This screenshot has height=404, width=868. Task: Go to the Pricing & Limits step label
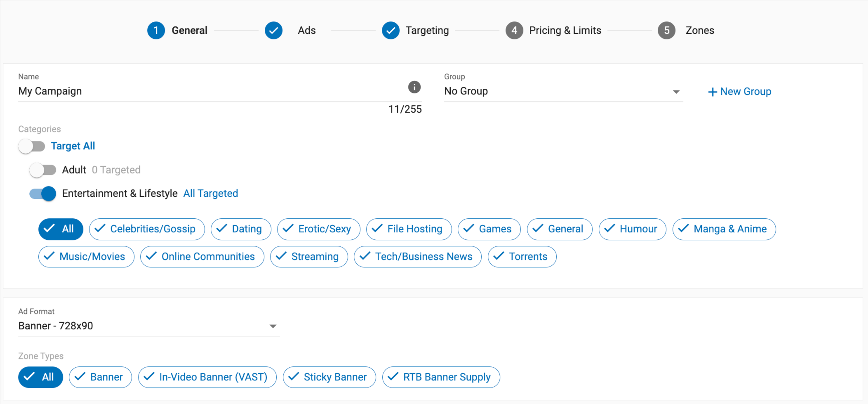565,31
